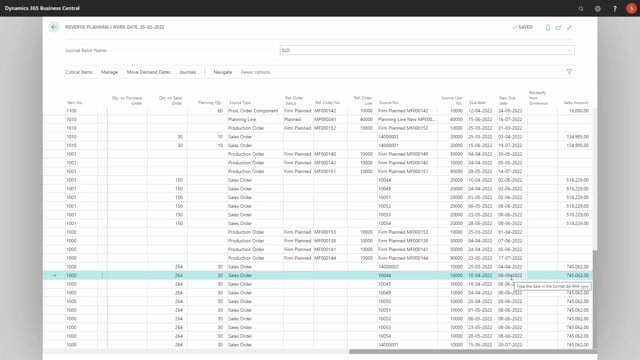Click Firm Planned MF000141 source cell

(x=403, y=249)
